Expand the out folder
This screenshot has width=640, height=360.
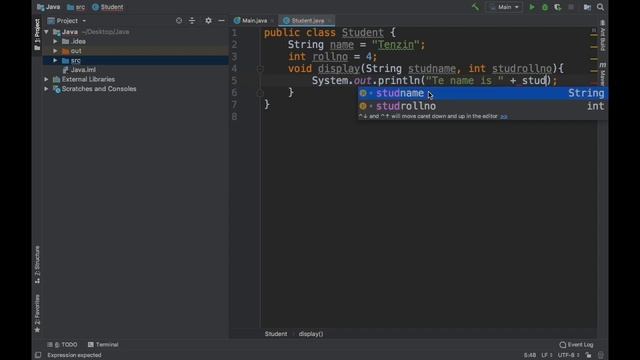[x=56, y=51]
